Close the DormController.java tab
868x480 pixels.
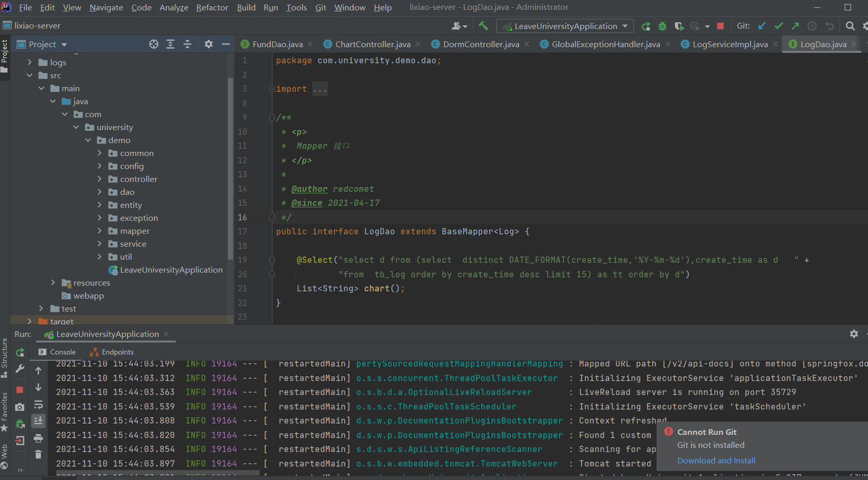click(x=527, y=45)
